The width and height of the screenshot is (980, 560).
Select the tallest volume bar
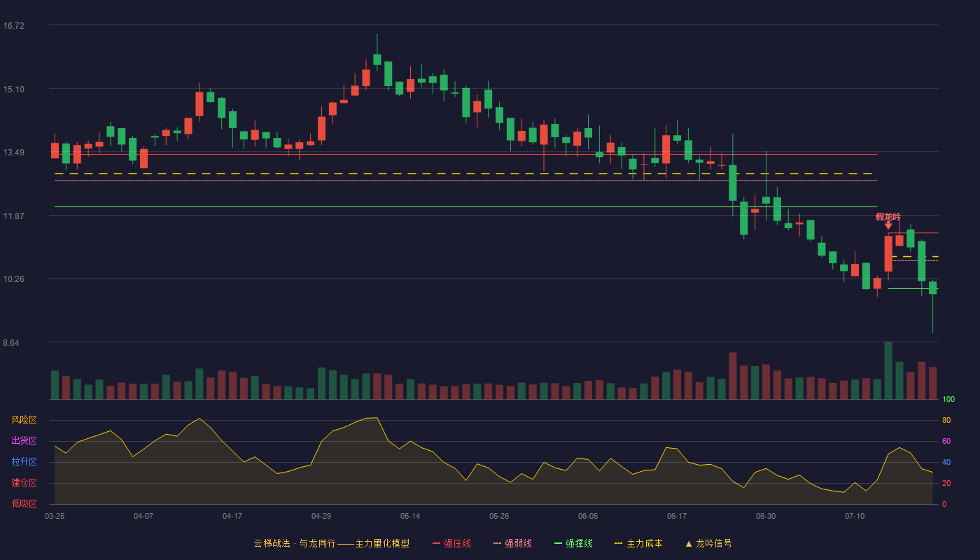888,370
